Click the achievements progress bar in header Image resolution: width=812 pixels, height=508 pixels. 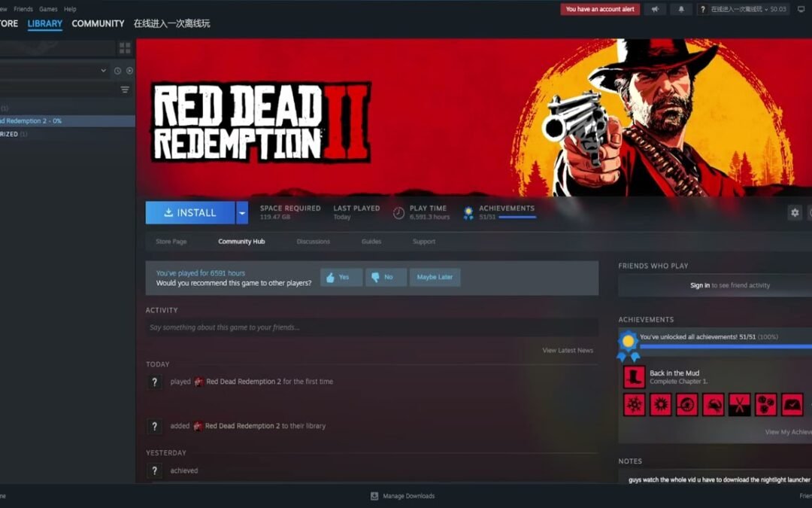coord(517,217)
